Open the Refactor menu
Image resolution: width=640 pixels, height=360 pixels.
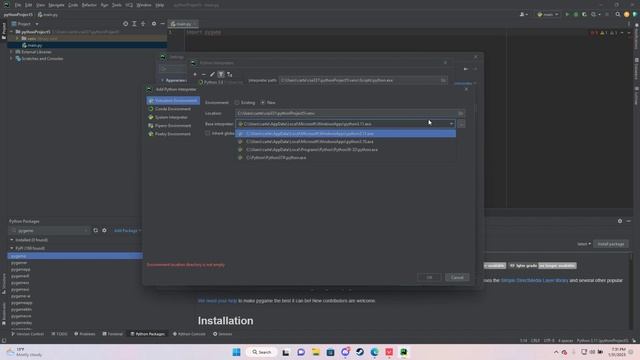coord(89,5)
